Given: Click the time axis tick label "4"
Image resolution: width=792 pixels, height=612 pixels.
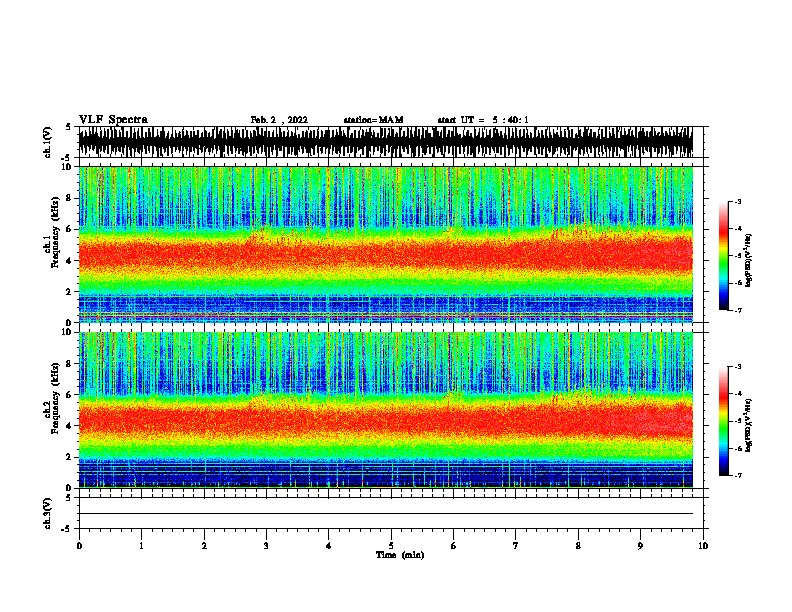Looking at the screenshot, I should (329, 546).
